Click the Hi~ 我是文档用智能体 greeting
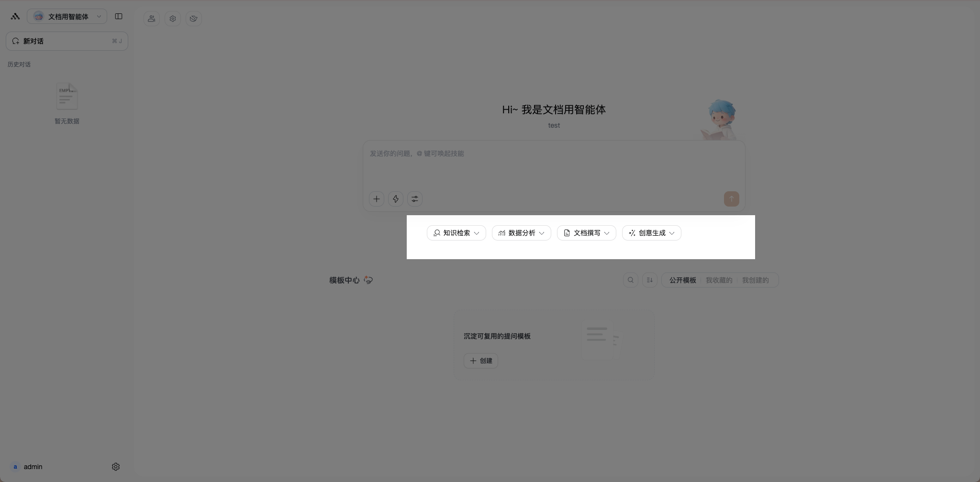This screenshot has width=980, height=482. (554, 110)
